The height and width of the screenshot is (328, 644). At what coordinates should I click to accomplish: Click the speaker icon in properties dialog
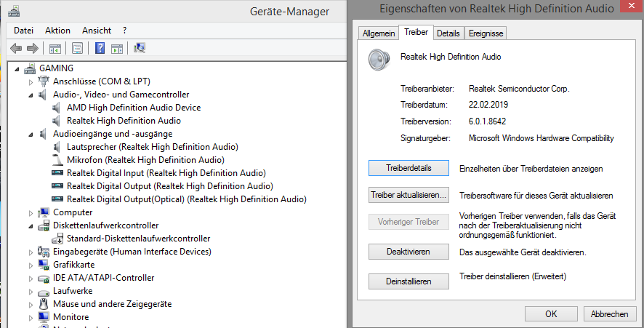[380, 57]
